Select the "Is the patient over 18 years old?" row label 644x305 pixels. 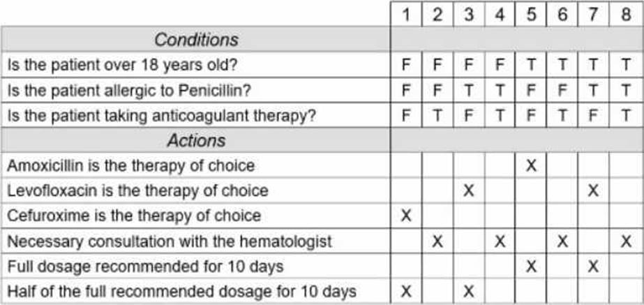coord(121,65)
